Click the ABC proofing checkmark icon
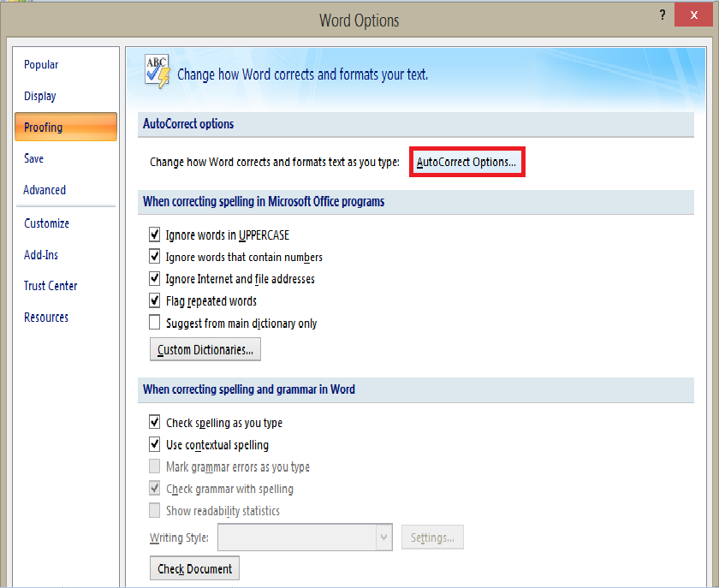719x588 pixels. pos(157,72)
